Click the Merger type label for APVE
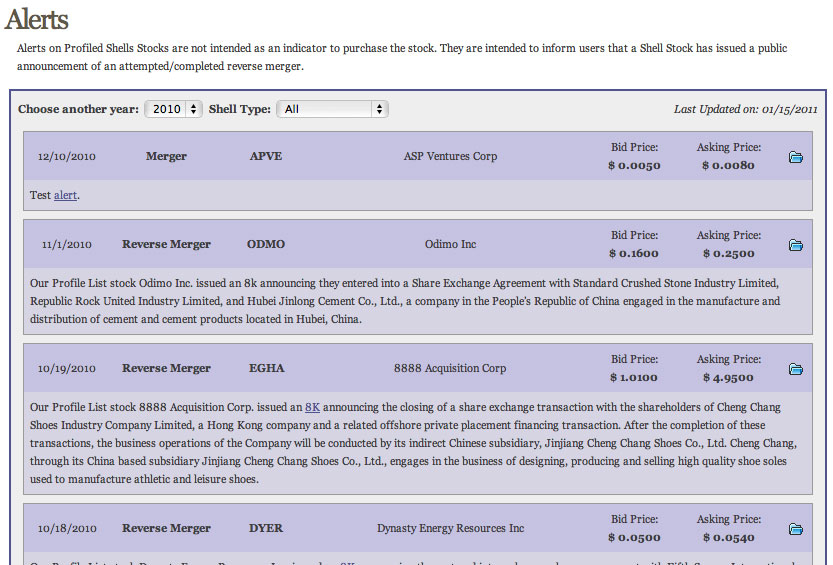Image resolution: width=833 pixels, height=565 pixels. 166,156
